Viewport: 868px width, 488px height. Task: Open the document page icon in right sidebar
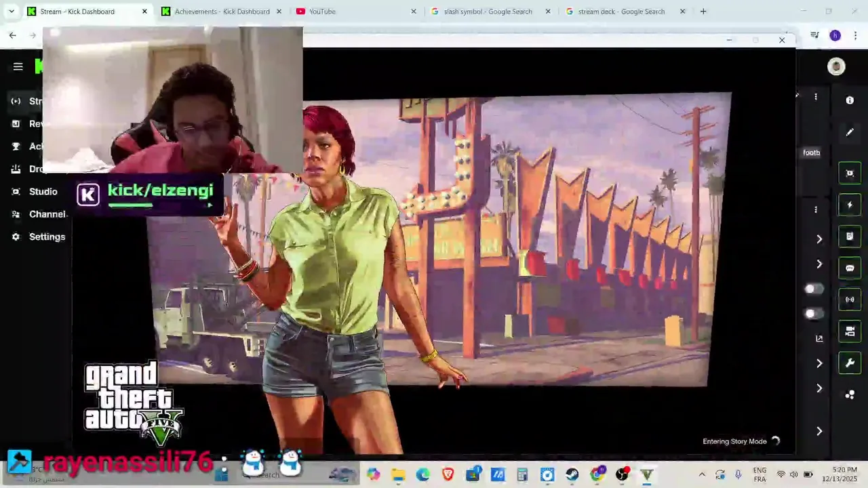coord(850,237)
